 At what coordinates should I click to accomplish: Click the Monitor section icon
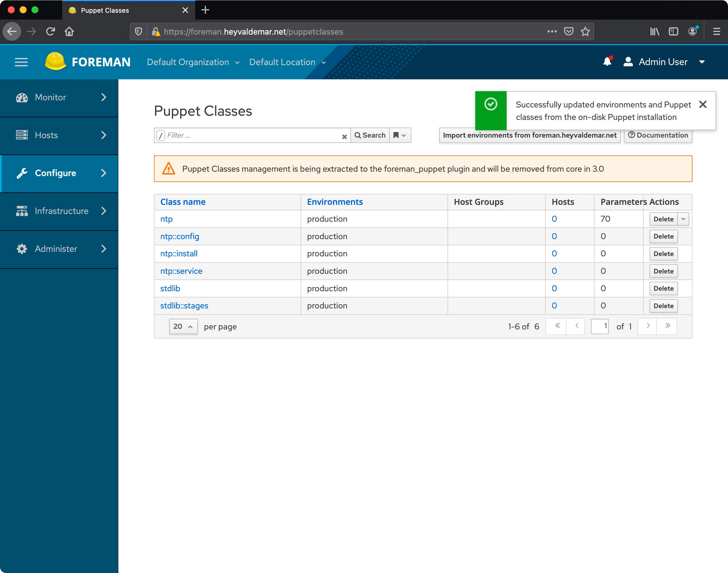[22, 97]
